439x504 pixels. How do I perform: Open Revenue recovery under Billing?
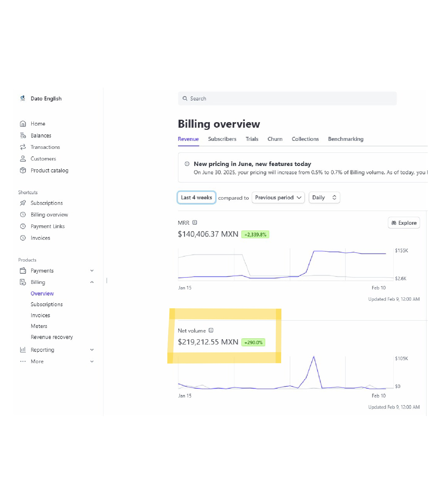52,337
